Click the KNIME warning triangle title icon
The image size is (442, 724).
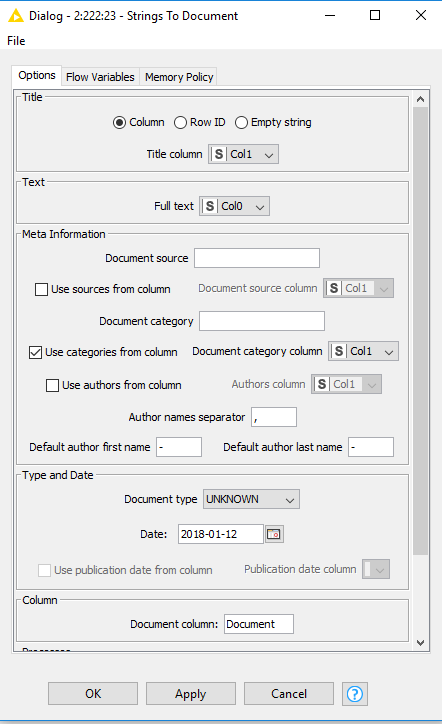coord(16,16)
